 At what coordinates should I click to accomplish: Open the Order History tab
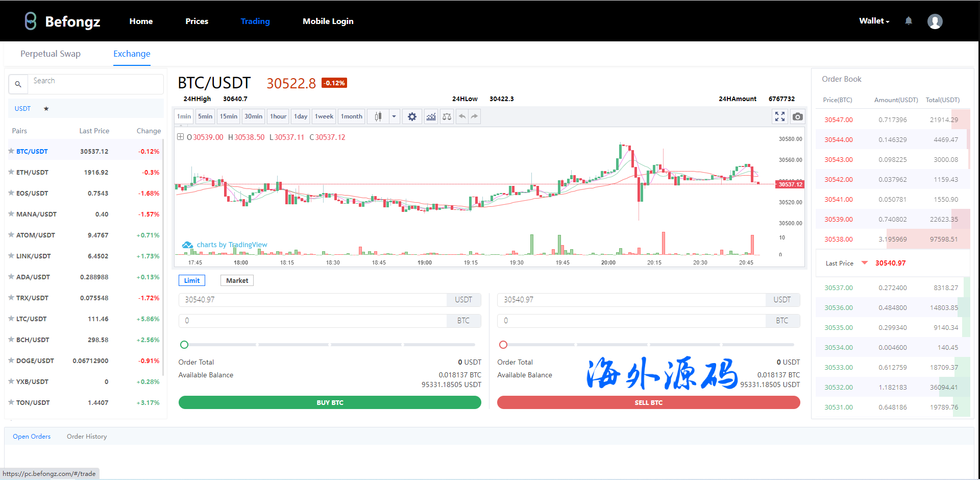tap(87, 437)
